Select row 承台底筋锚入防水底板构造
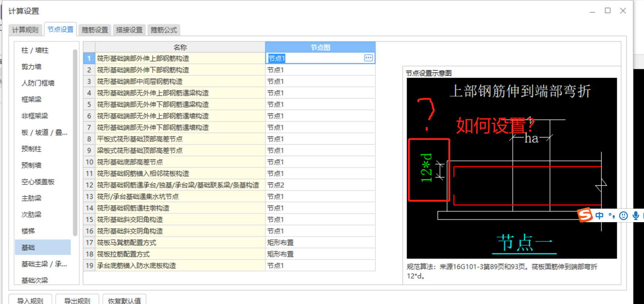Screen dimensions: 644x304 [180, 266]
